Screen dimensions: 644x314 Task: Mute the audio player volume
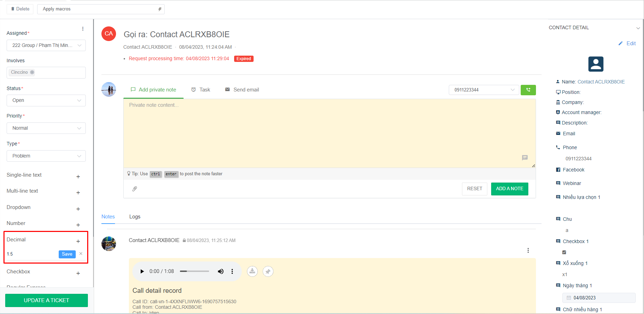(x=221, y=271)
